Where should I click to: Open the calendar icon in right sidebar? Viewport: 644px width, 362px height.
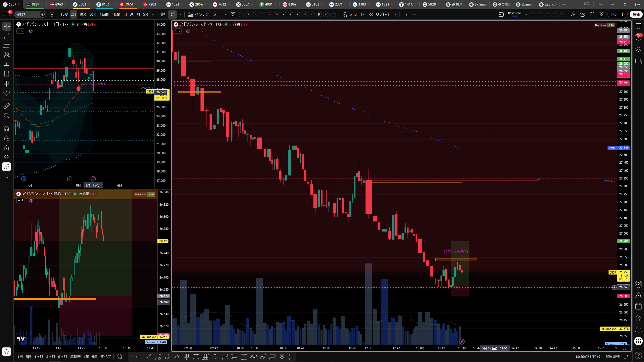pos(638,306)
